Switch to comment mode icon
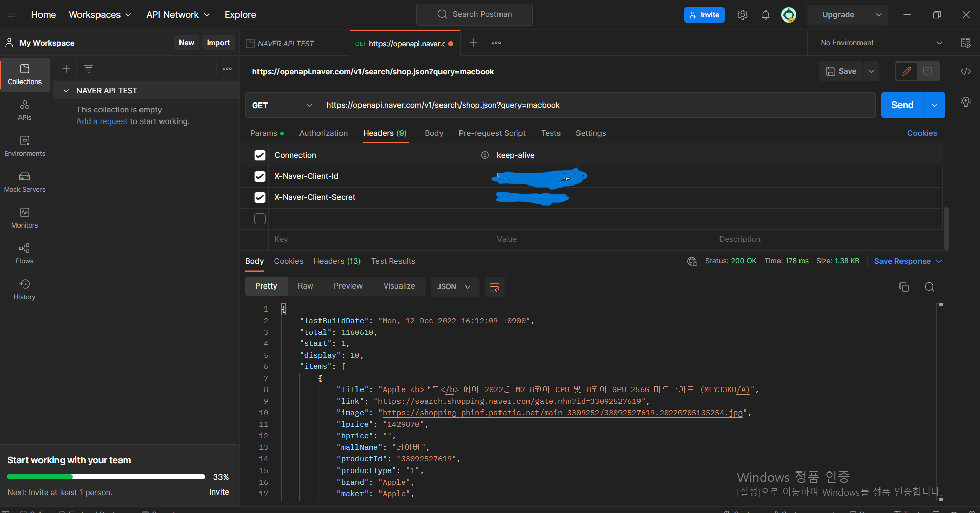Viewport: 980px width, 513px height. click(928, 71)
